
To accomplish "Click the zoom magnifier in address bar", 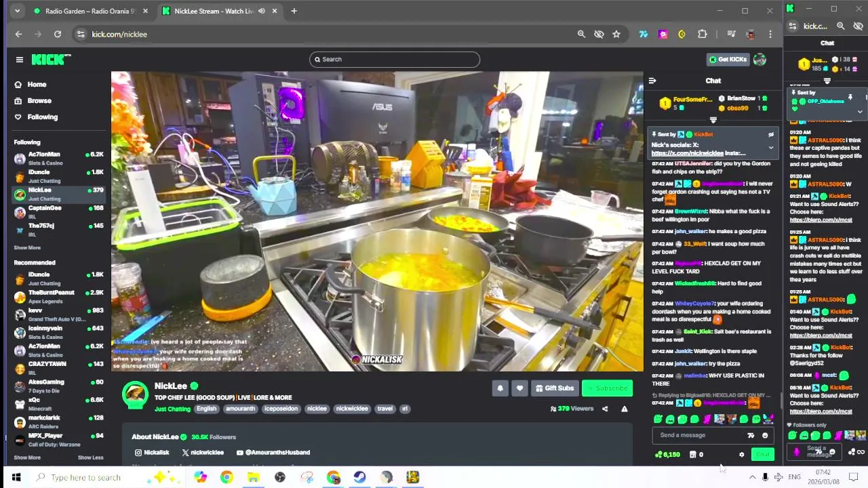I will (x=581, y=34).
